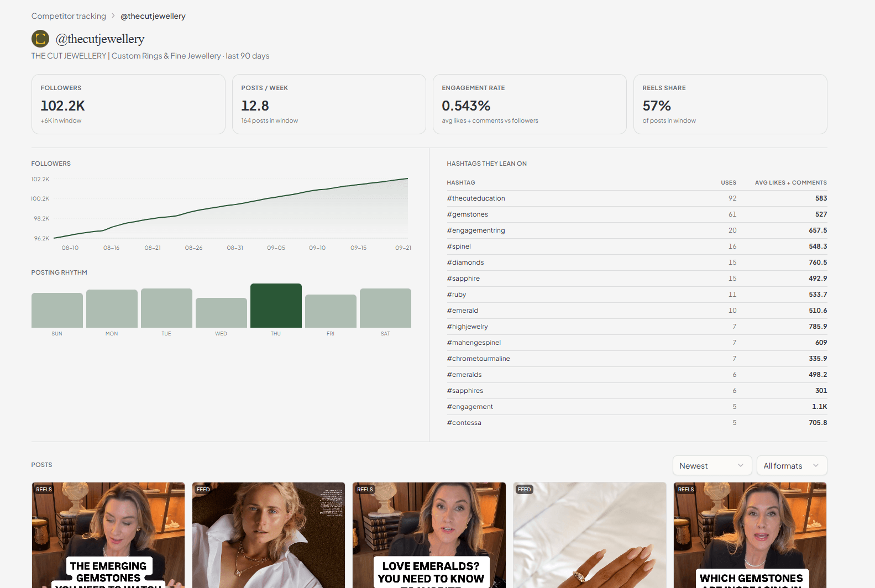
Task: Open the 'Which Gemstones' reel thumbnail
Action: point(750,535)
